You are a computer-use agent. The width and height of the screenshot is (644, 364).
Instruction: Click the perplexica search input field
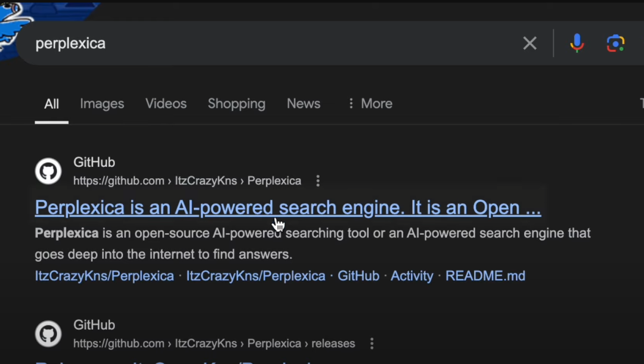tap(268, 43)
